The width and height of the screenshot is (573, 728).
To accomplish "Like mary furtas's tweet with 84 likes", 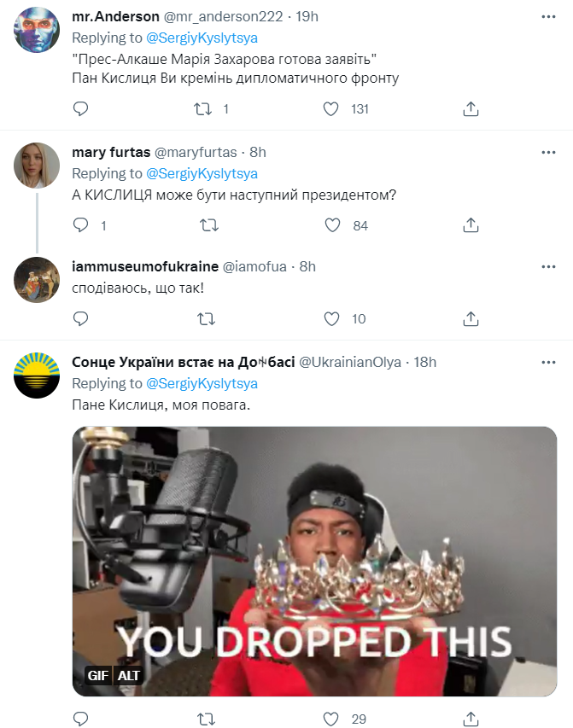I will tap(331, 225).
